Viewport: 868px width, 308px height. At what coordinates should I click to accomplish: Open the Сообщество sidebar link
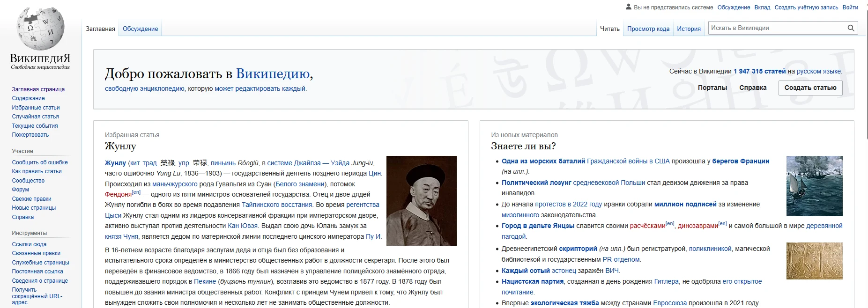(28, 181)
